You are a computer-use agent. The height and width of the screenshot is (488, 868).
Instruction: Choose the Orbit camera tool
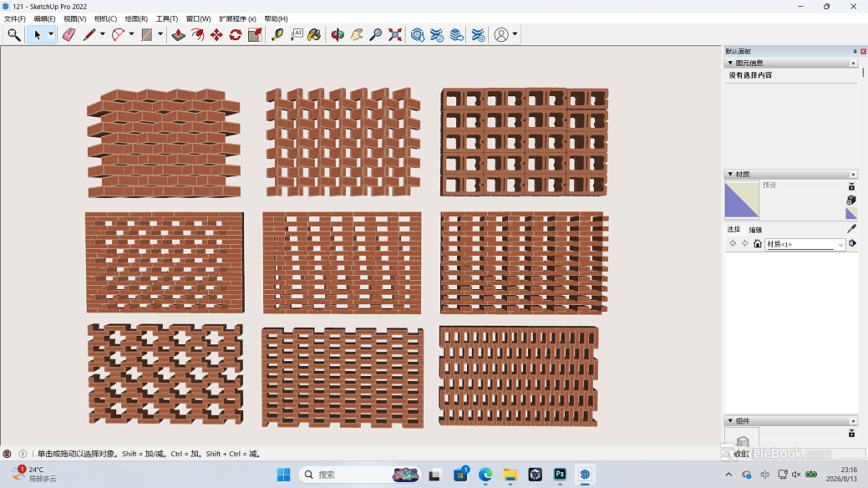pos(338,35)
